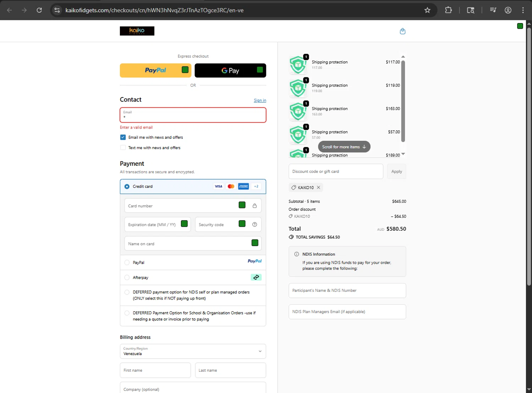
Task: Apply the discount code
Action: click(397, 171)
